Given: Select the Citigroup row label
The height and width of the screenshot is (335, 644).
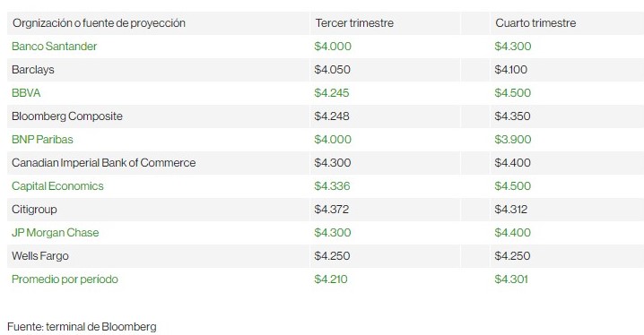Looking at the screenshot, I should pyautogui.click(x=34, y=210).
